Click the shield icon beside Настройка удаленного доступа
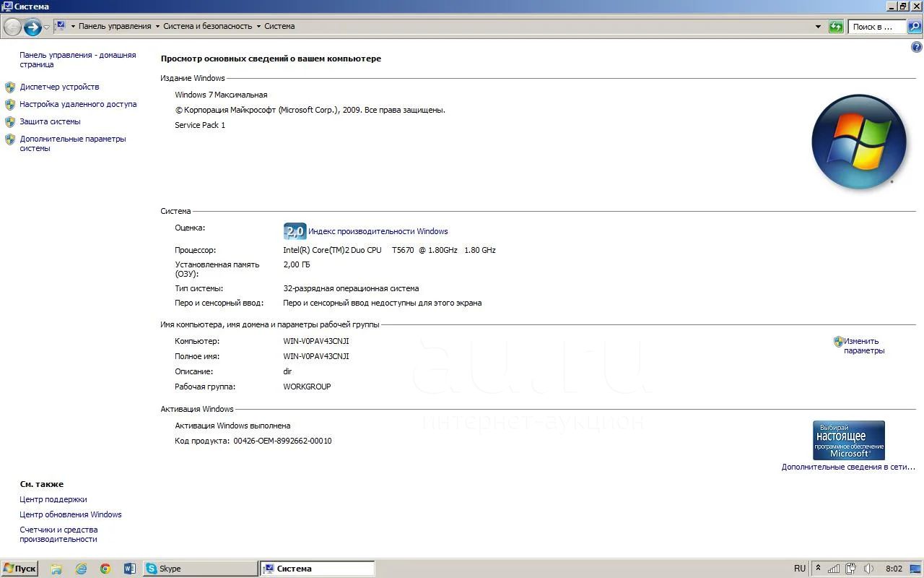 pos(10,105)
